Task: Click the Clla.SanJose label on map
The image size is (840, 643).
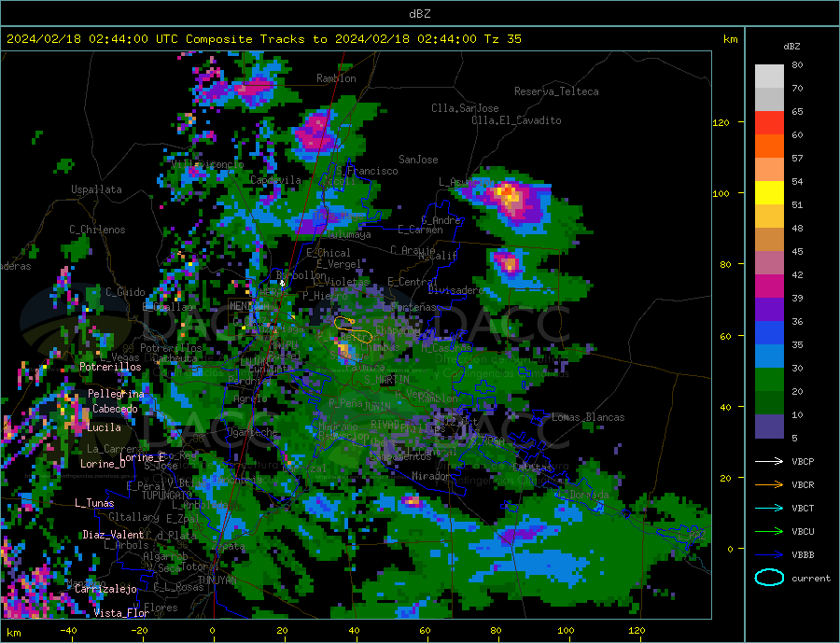Action: pos(465,108)
